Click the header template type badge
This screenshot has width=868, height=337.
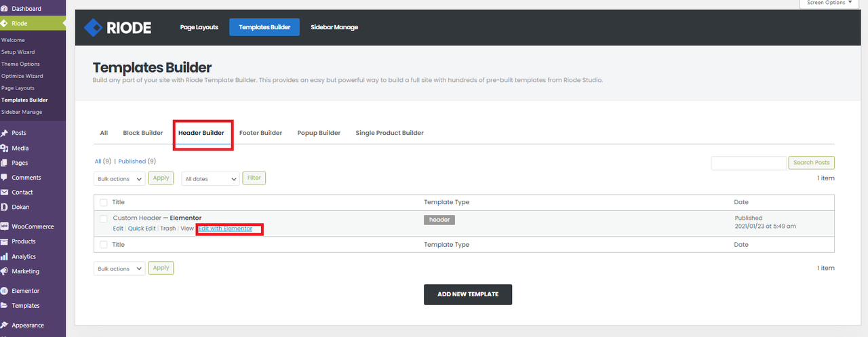click(x=439, y=220)
